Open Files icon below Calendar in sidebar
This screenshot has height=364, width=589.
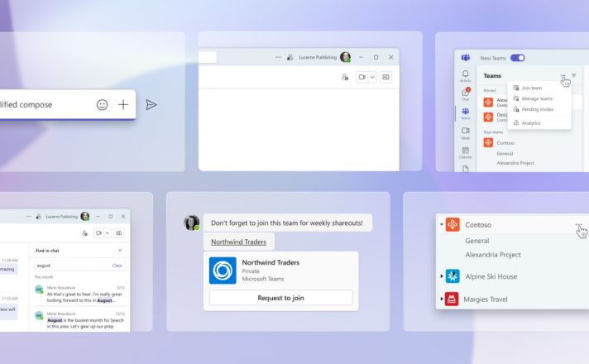[x=466, y=169]
